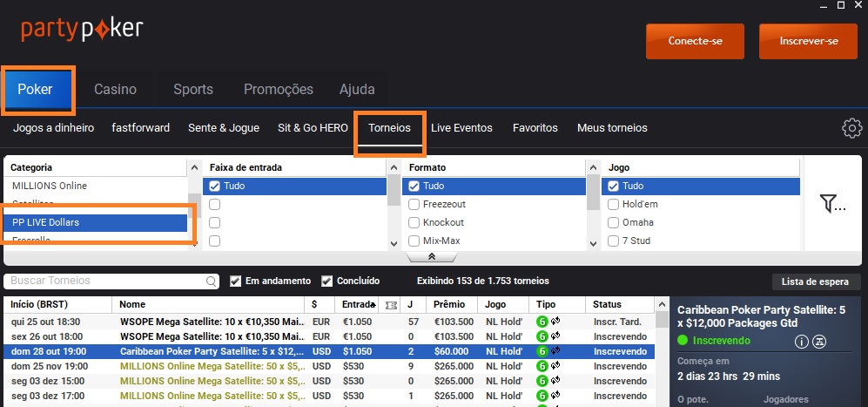Open the Meus torneios tab
Screen dimensions: 868x407
(x=612, y=128)
